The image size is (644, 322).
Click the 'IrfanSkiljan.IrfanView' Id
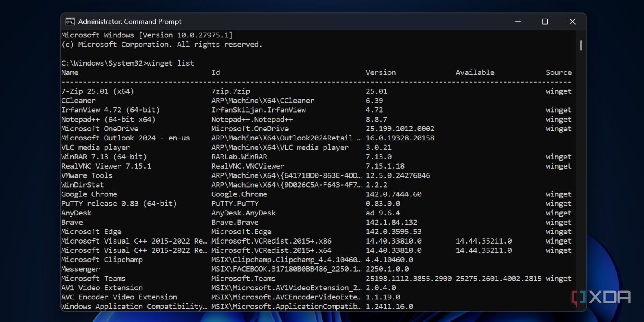tap(258, 110)
